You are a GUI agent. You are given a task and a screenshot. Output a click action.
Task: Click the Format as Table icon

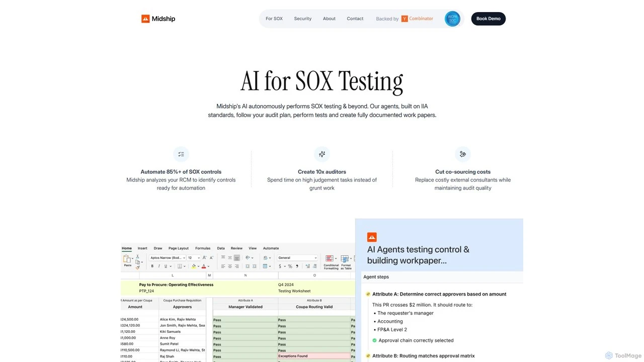345,259
